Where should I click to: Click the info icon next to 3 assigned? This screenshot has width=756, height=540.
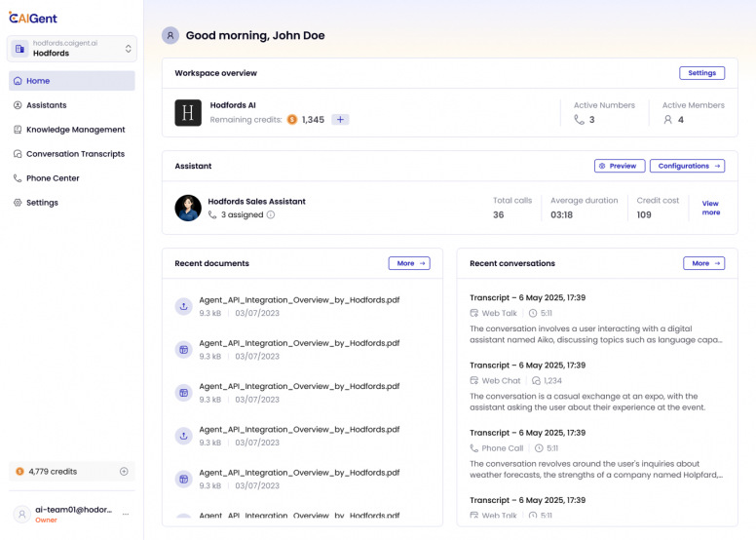coord(271,215)
